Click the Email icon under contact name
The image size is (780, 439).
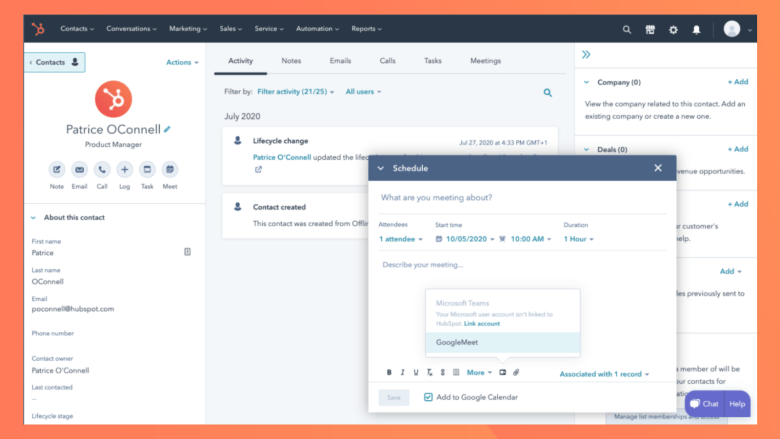click(79, 170)
